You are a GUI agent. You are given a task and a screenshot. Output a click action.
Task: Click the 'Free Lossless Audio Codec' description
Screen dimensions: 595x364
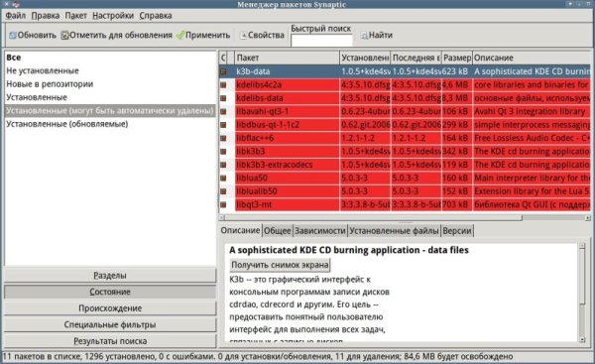(532, 138)
